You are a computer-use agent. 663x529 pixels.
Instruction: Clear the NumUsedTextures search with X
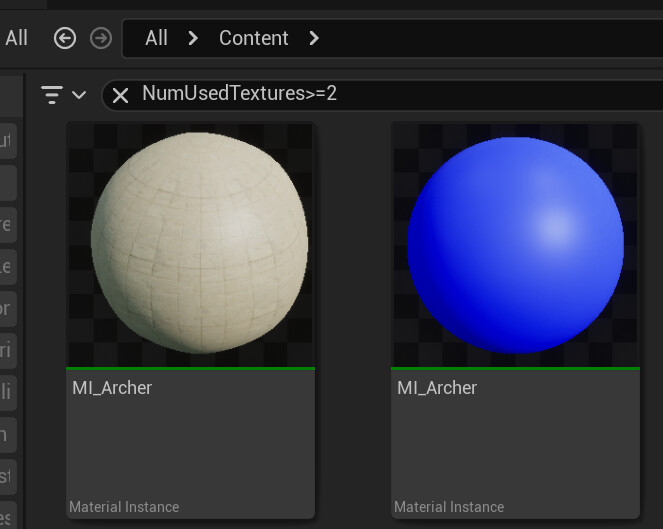[121, 95]
